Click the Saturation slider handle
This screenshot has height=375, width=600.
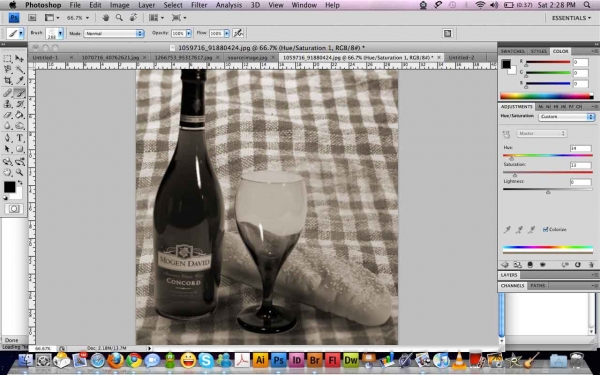click(515, 174)
